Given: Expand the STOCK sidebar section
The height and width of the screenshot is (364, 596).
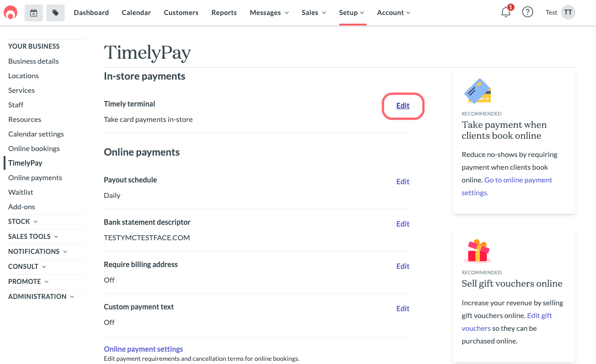Looking at the screenshot, I should 23,222.
